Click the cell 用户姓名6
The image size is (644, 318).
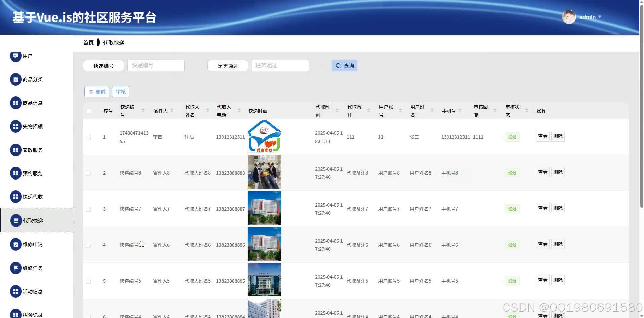coord(420,245)
